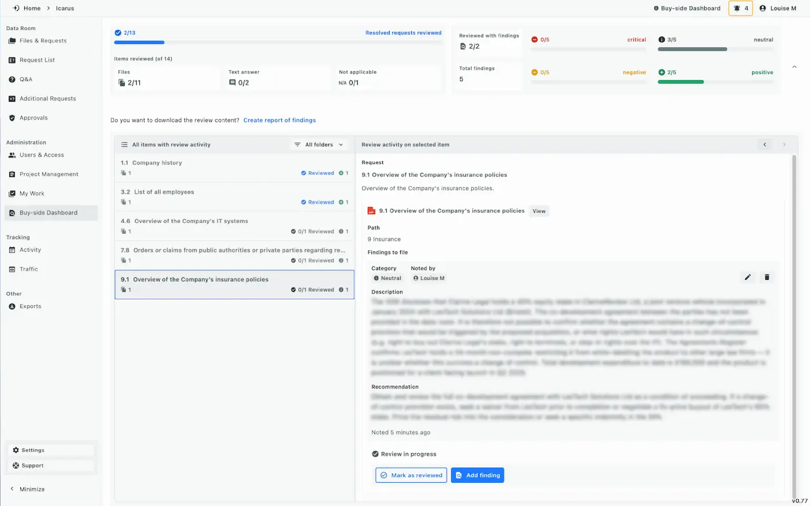Click list icon beside All items heading
This screenshot has width=812, height=506.
coord(124,144)
